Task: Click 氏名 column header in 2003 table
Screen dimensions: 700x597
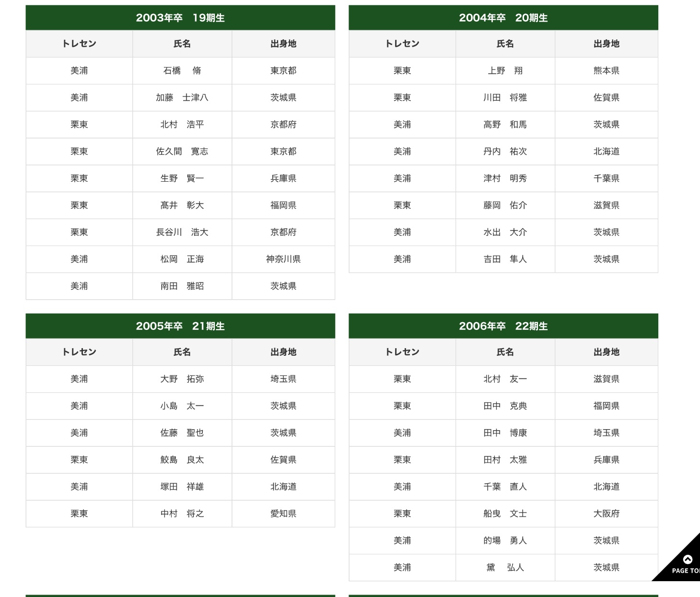Action: pos(182,44)
